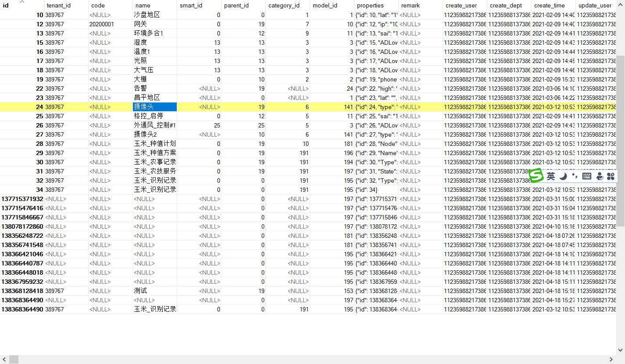625x364 pixels.
Task: Toggle Chinese/English input with 英 button
Action: point(551,176)
